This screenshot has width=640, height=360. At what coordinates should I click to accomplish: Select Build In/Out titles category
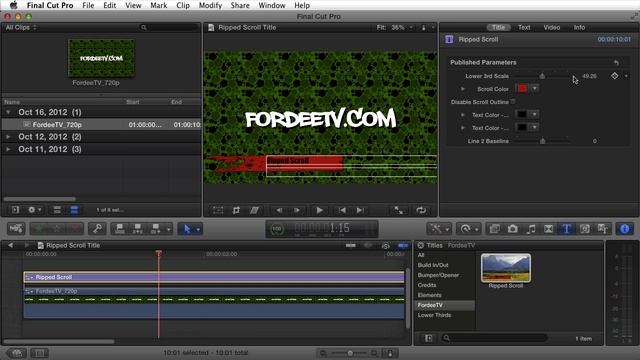click(433, 265)
